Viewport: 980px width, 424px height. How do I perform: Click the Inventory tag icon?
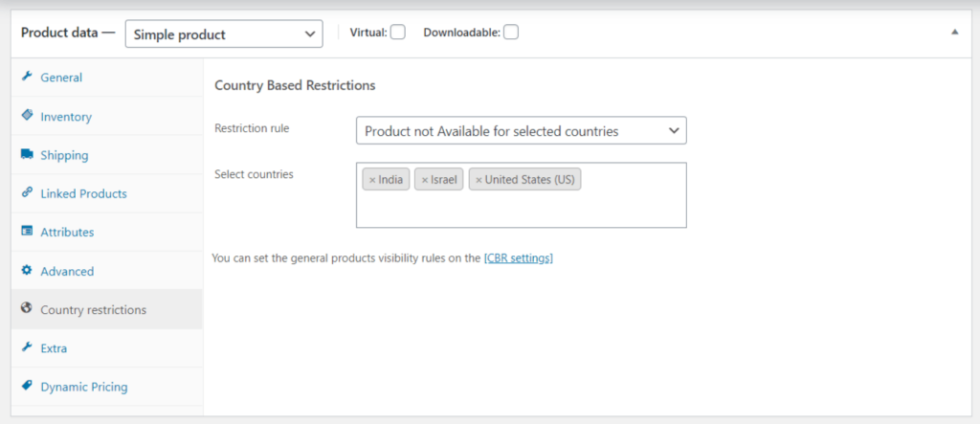coord(27,116)
